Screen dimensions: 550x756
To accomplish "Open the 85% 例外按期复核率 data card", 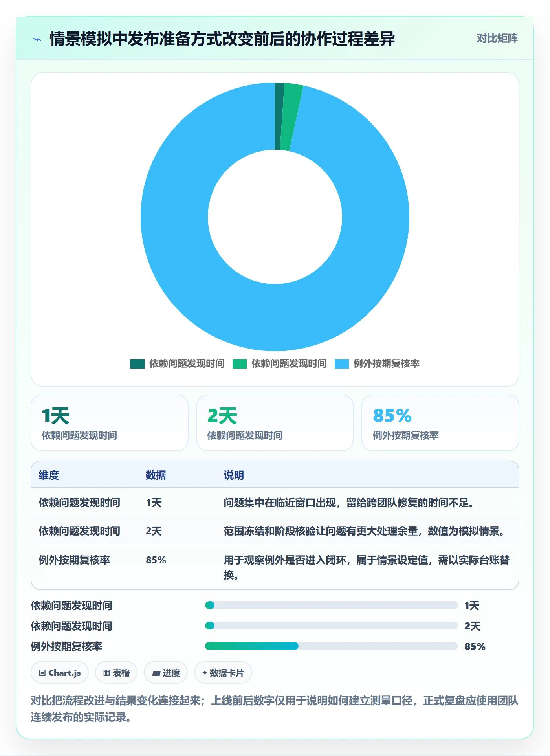I will click(440, 423).
